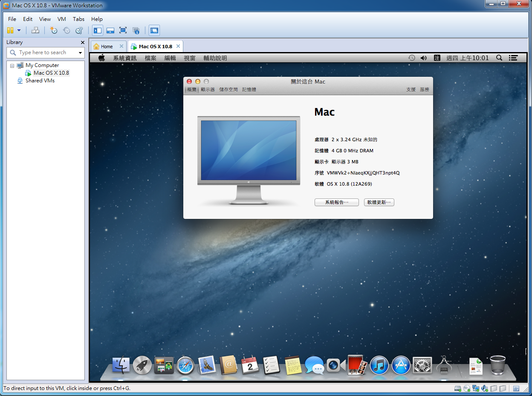Close the Library panel
This screenshot has width=532, height=396.
[83, 42]
